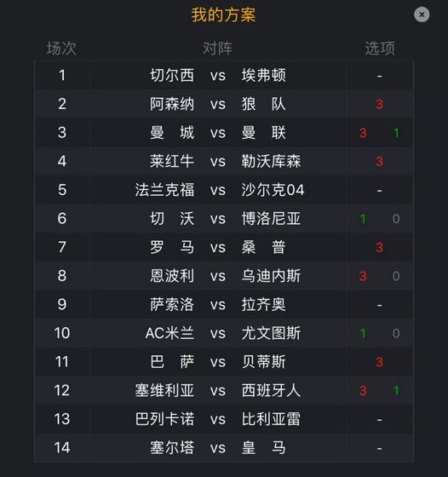448x477 pixels.
Task: Click the 3 pick for 莱红牛 vs 勒沃库森
Action: (x=379, y=162)
